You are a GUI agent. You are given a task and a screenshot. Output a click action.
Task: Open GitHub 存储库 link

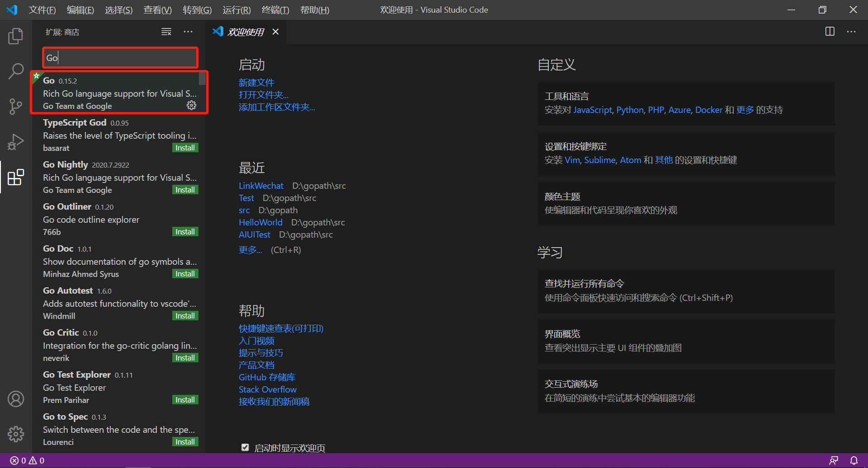pos(267,377)
